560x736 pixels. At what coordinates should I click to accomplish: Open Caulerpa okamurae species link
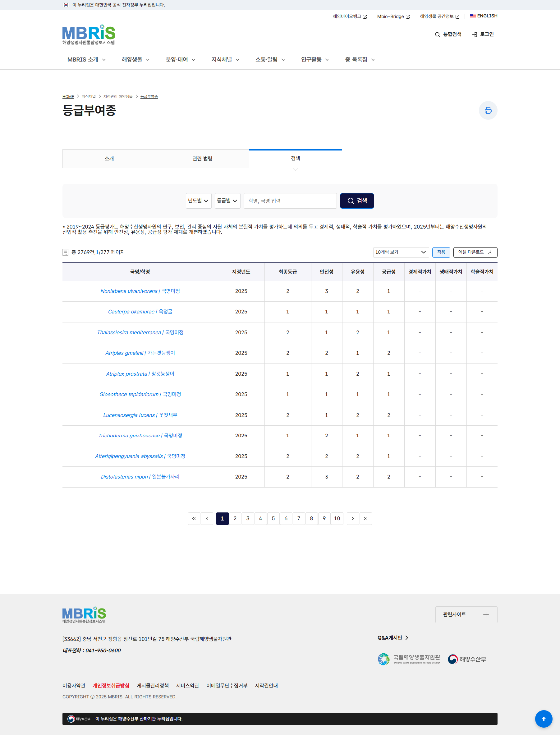(x=140, y=312)
